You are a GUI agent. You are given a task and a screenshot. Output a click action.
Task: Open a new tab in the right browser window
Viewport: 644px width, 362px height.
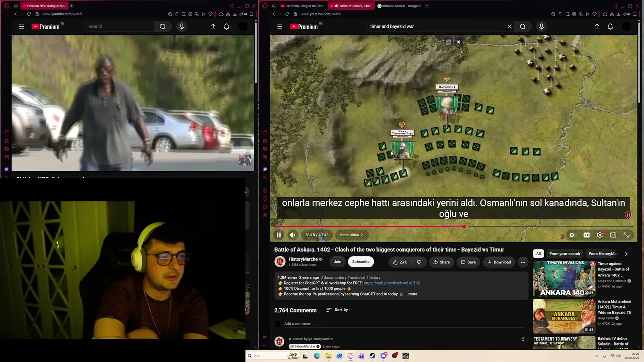pos(427,6)
